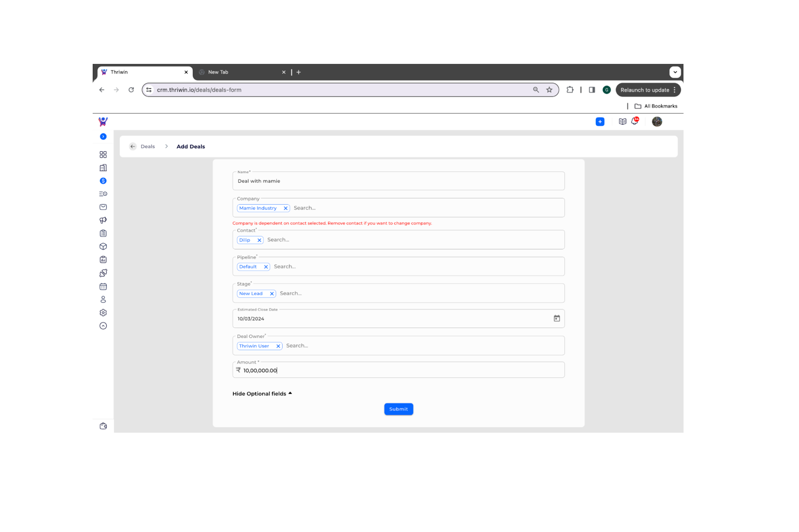Screen dimensions: 799x532
Task: Open the calendar icon in sidebar
Action: [x=103, y=286]
